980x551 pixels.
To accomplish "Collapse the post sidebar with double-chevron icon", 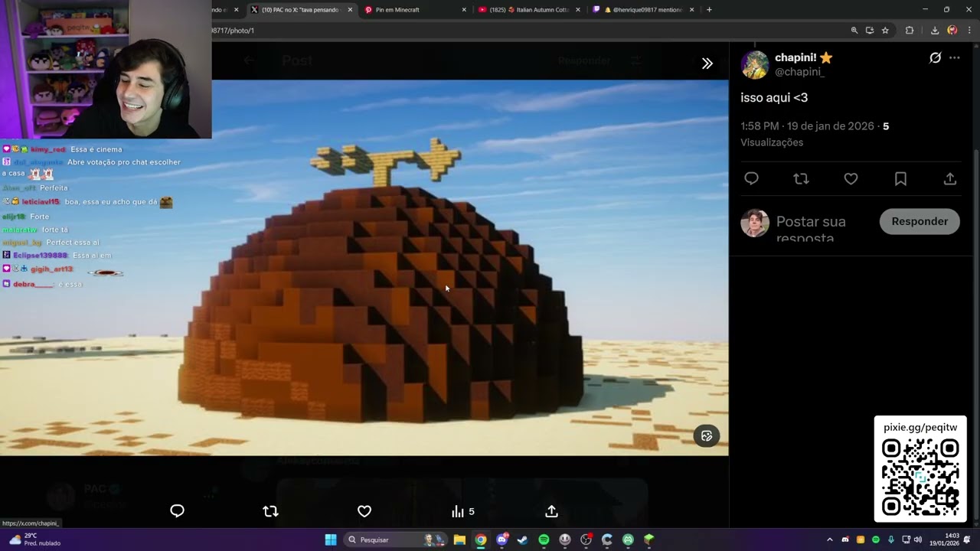I will (x=707, y=64).
